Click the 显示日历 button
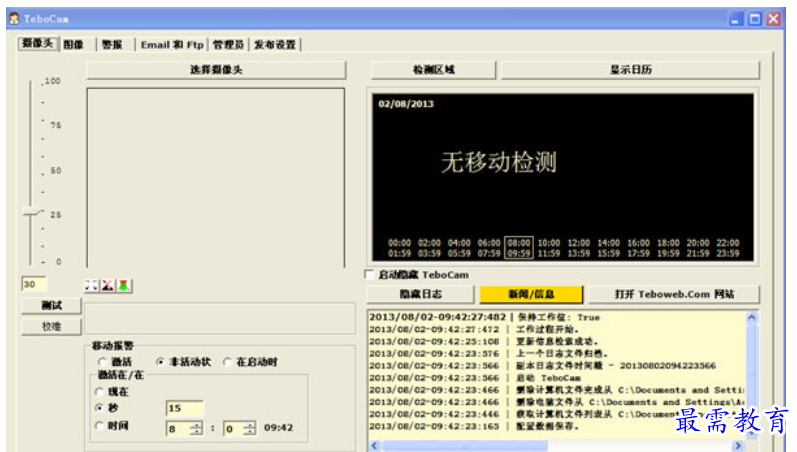 (x=631, y=70)
